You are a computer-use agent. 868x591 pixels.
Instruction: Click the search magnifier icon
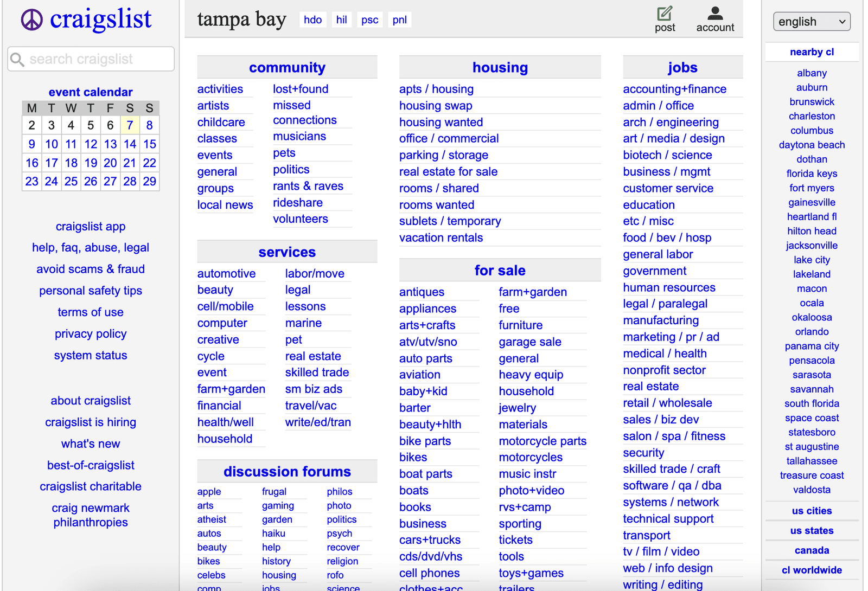click(x=17, y=60)
